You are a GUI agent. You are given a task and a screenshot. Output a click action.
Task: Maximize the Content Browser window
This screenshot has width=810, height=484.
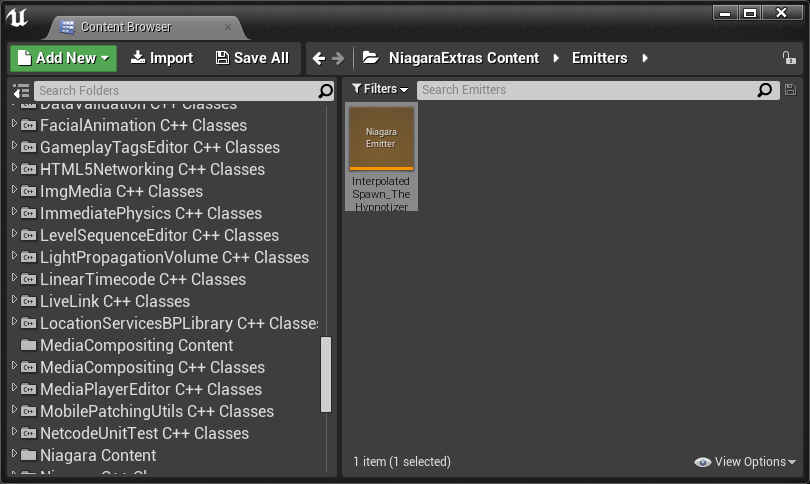click(x=750, y=12)
